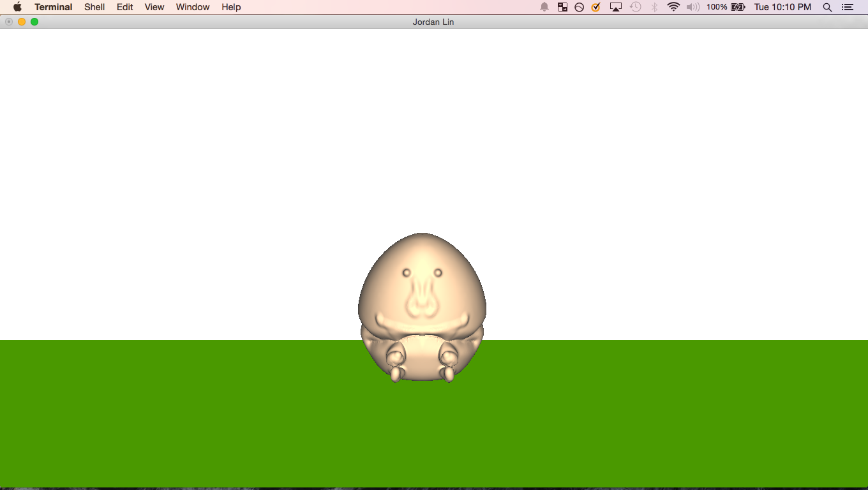The image size is (868, 490).
Task: Open Spotlight search magnifier
Action: (828, 7)
